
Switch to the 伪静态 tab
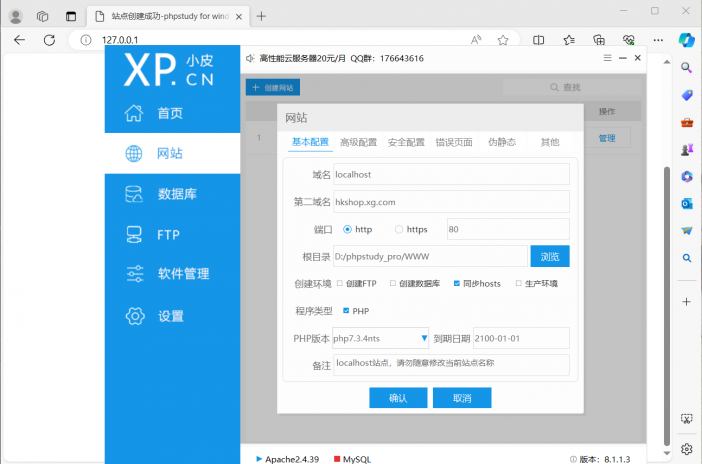click(x=502, y=142)
